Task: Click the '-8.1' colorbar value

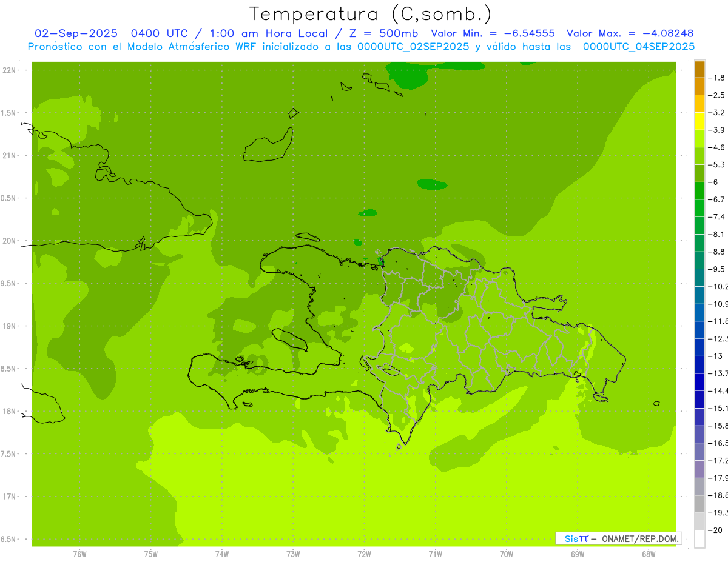Action: (x=717, y=235)
